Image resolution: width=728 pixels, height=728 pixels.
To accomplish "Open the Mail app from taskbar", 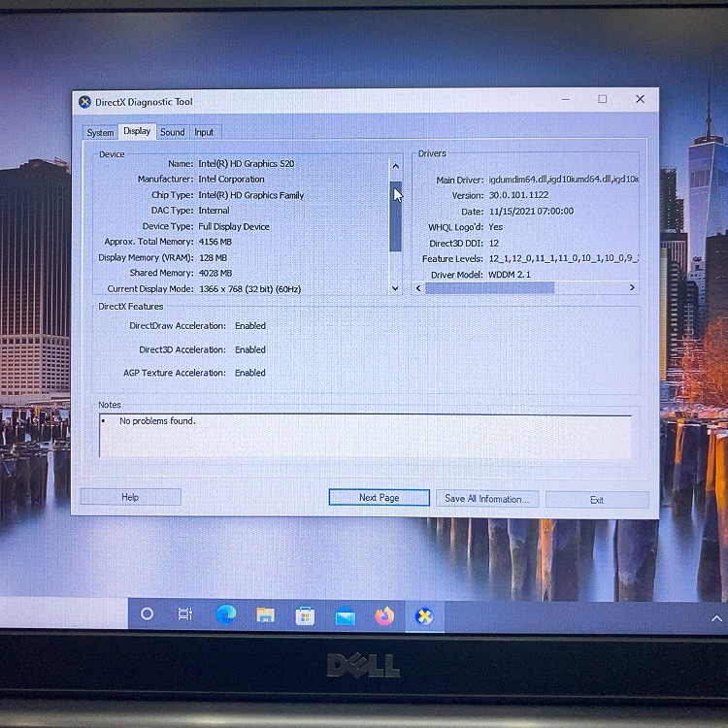I will tap(345, 615).
